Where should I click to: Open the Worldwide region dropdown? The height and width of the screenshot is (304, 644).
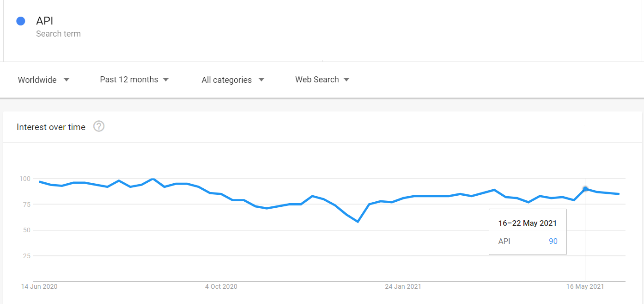point(43,80)
